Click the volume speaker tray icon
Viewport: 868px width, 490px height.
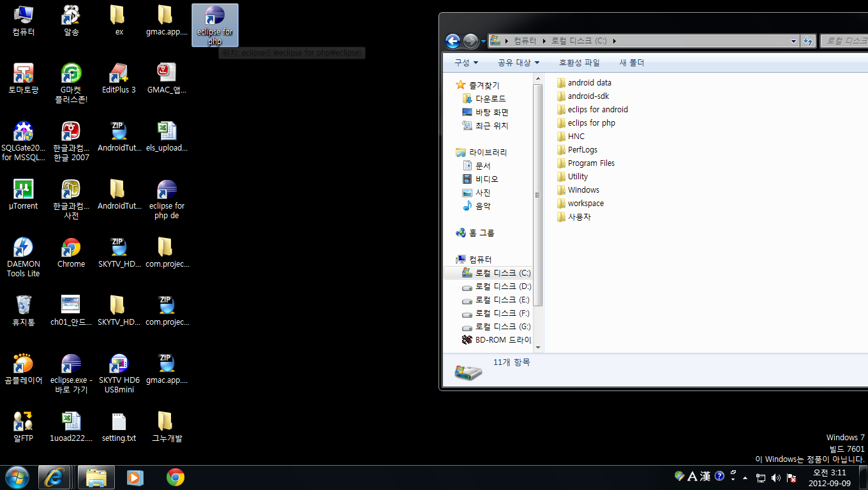click(776, 478)
